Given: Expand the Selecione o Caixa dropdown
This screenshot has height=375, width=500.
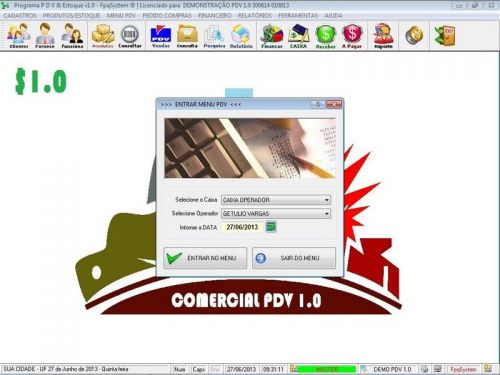Looking at the screenshot, I should click(x=327, y=200).
